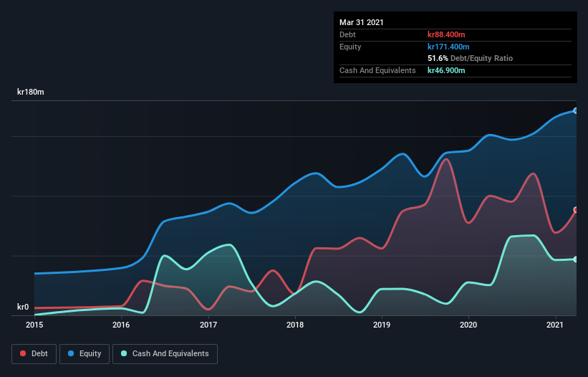Click the 51.6% Debt/Equity Ratio text
This screenshot has width=588, height=377.
click(x=471, y=58)
